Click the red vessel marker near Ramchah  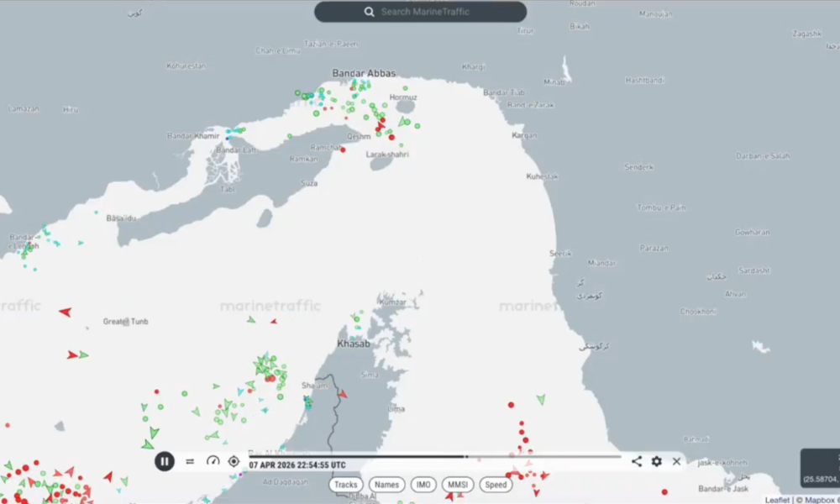(x=342, y=149)
